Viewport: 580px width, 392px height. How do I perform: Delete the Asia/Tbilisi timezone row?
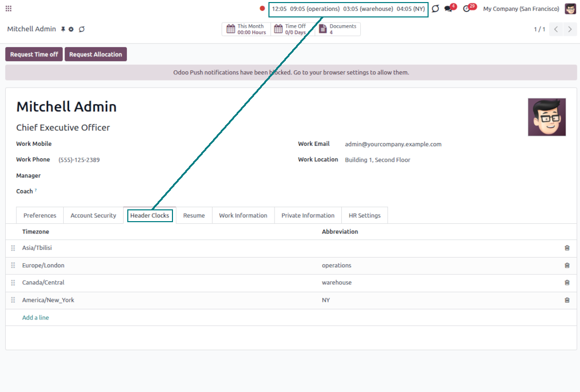[x=567, y=248]
